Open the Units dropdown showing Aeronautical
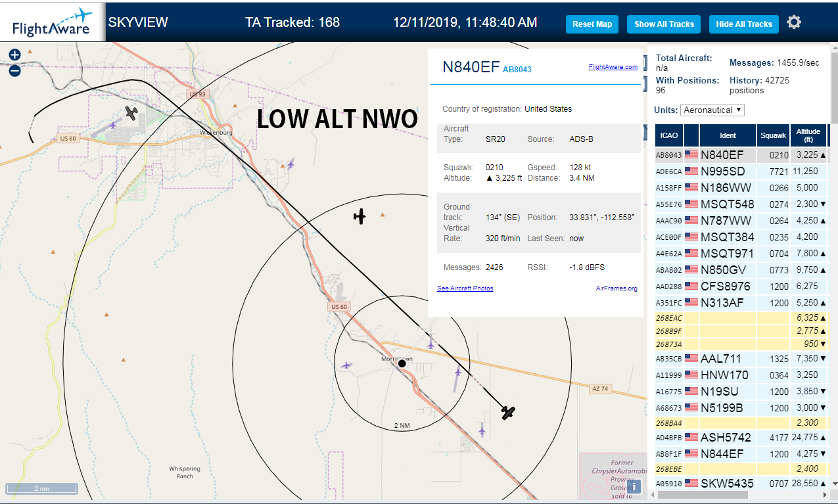This screenshot has width=838, height=504. pyautogui.click(x=712, y=110)
